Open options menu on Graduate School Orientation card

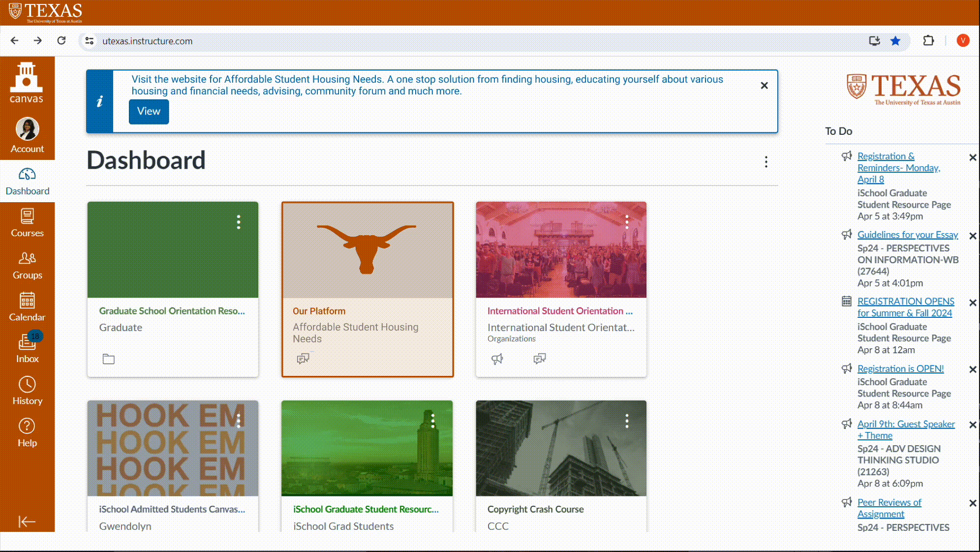[x=239, y=222]
